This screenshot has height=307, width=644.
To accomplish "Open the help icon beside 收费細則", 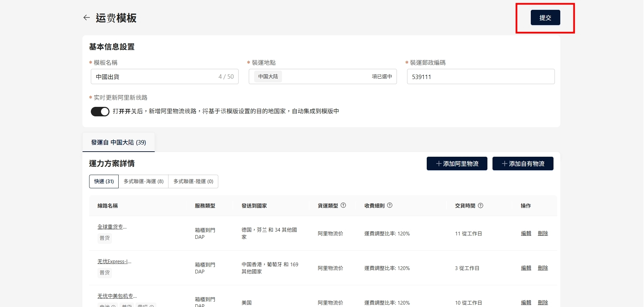I will tap(390, 205).
